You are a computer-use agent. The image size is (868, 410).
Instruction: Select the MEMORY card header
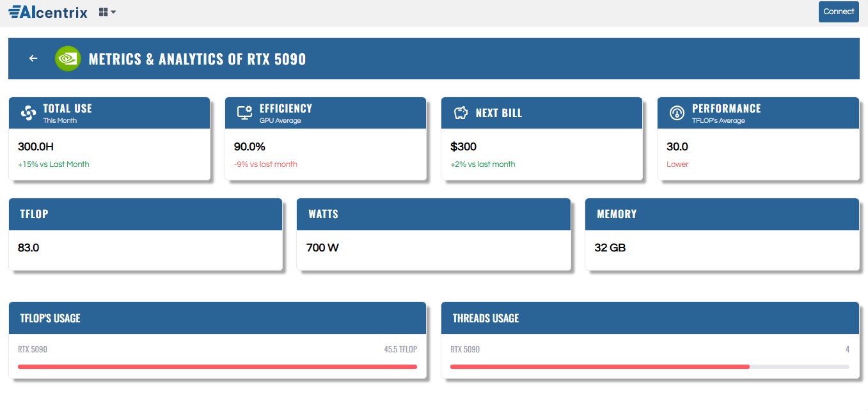coord(722,214)
